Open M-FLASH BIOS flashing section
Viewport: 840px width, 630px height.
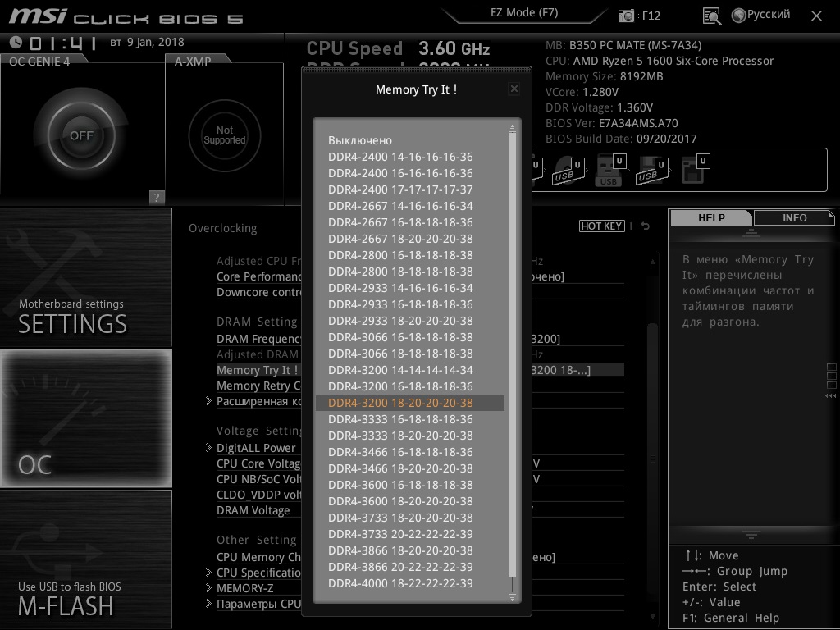point(85,559)
